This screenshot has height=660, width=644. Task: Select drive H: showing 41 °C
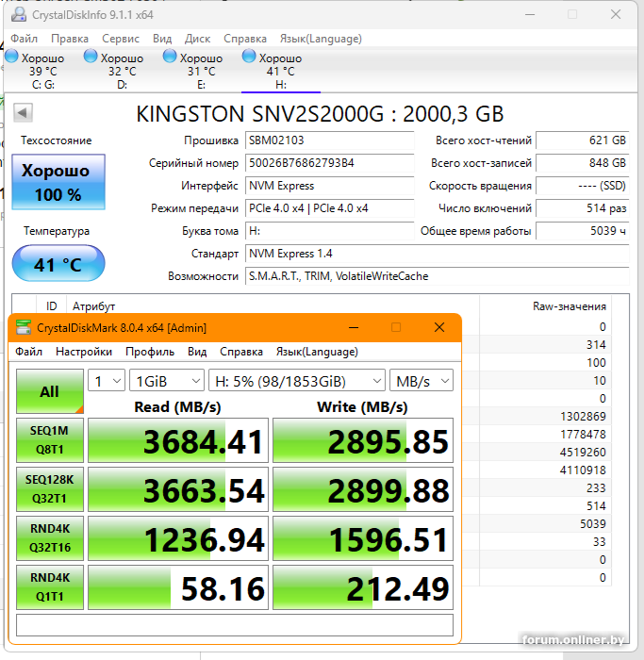280,71
